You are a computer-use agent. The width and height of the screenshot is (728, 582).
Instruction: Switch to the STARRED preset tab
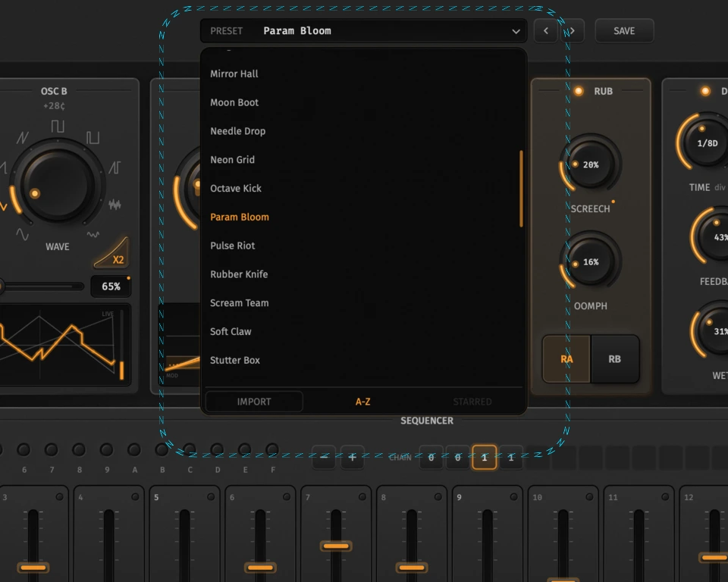pyautogui.click(x=472, y=402)
